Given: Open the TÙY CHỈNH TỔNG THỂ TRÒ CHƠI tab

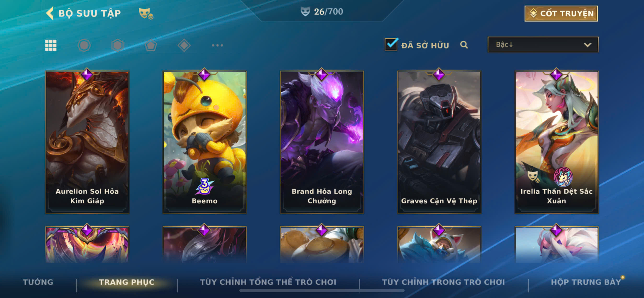Looking at the screenshot, I should coord(268,282).
